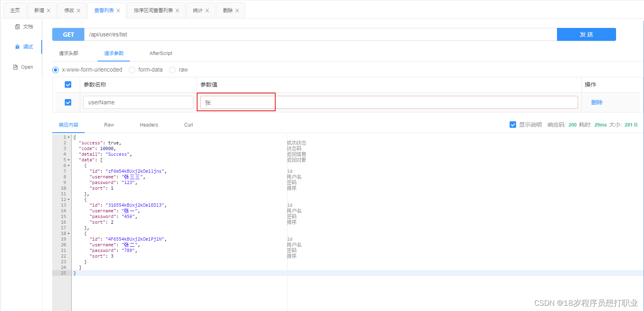Click the response size value 281 B
The width and height of the screenshot is (644, 311).
click(631, 125)
